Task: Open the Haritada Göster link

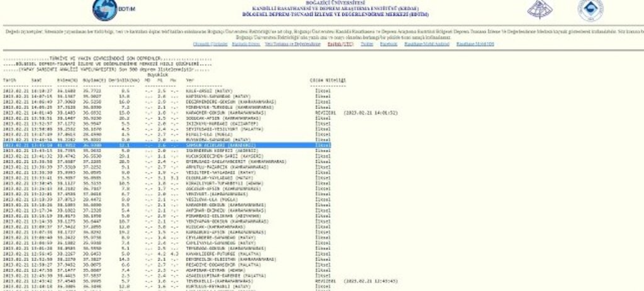Action: [246, 44]
